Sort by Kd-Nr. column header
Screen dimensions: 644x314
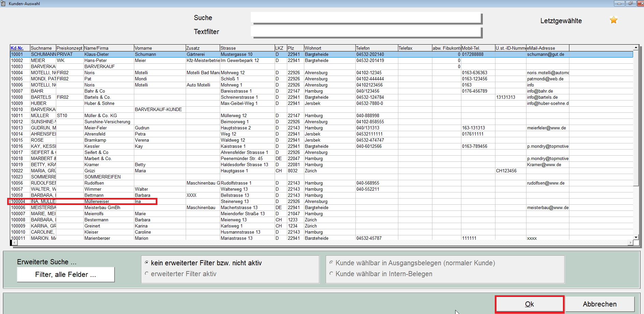click(20, 48)
